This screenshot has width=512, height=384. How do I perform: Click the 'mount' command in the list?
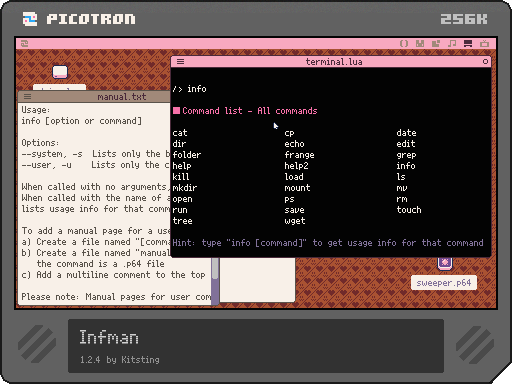click(297, 188)
